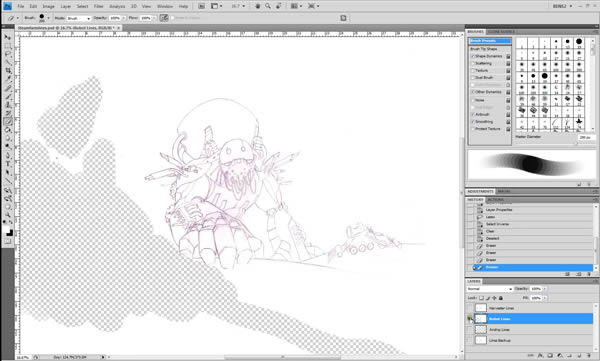Screen dimensions: 600x361
Task: Click the magnifier icon in the application bar
Action: [x=268, y=6]
